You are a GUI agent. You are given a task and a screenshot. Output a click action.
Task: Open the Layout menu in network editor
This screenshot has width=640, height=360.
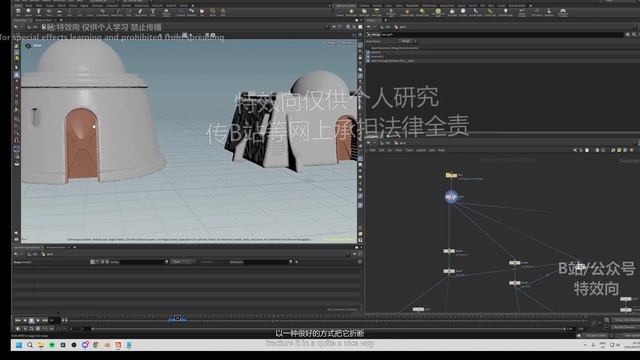(x=421, y=150)
